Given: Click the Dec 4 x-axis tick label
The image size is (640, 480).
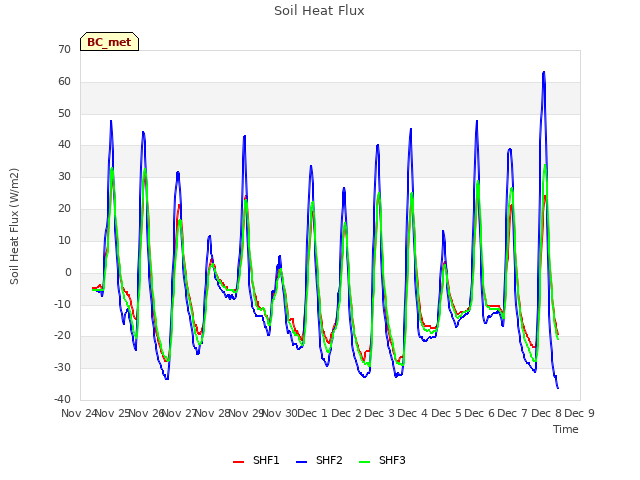Looking at the screenshot, I should tap(413, 413).
